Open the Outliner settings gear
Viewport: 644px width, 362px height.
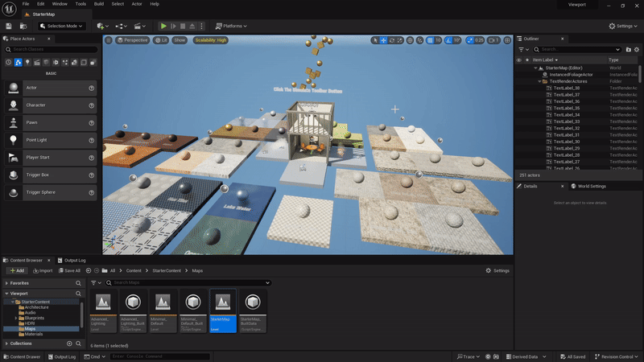click(x=637, y=49)
